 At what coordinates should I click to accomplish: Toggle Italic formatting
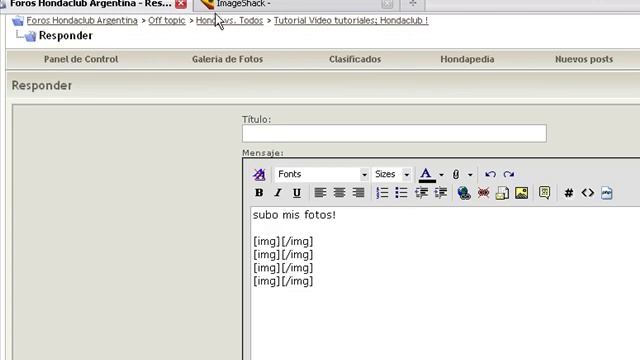[x=278, y=193]
